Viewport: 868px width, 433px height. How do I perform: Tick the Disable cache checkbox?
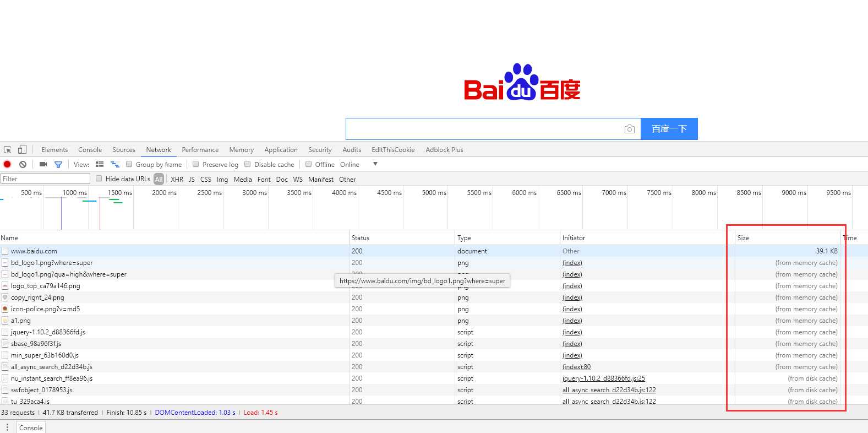[247, 164]
